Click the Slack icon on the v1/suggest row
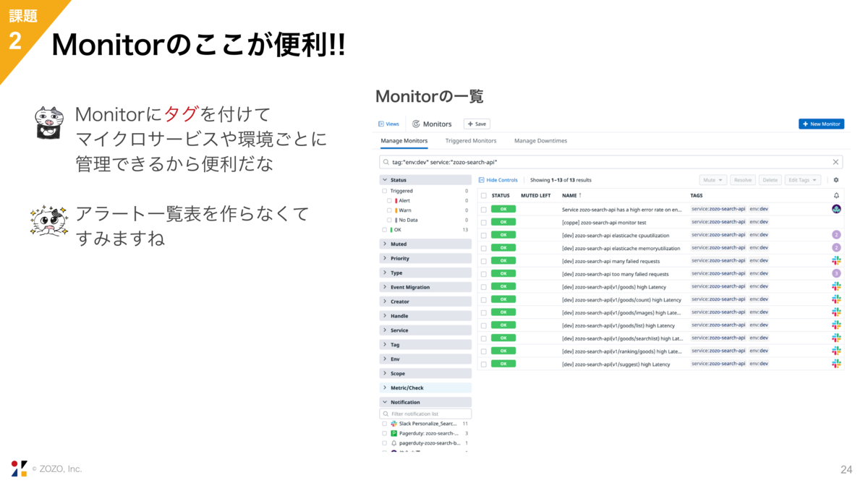The image size is (868, 488). [836, 364]
